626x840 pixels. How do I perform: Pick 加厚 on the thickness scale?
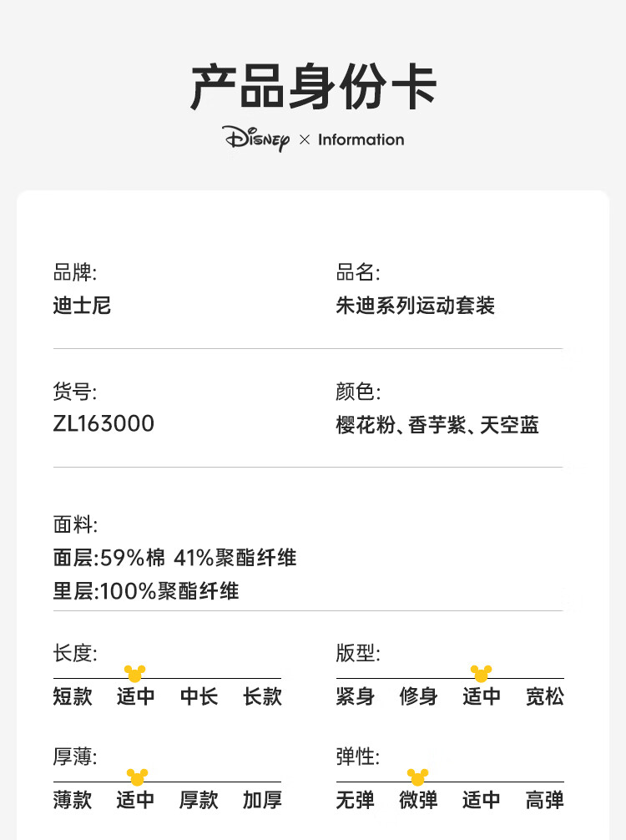262,800
